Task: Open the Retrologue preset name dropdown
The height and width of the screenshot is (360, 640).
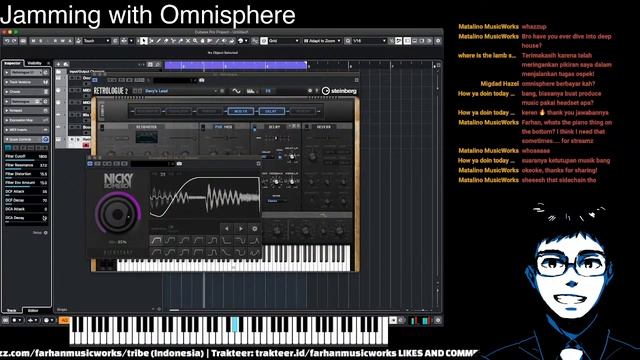Action: [180, 91]
